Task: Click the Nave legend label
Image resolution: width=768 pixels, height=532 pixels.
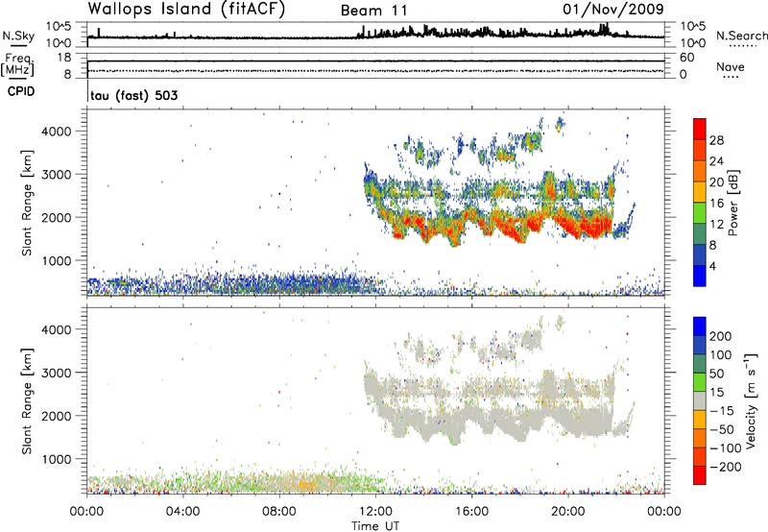Action: pyautogui.click(x=730, y=66)
